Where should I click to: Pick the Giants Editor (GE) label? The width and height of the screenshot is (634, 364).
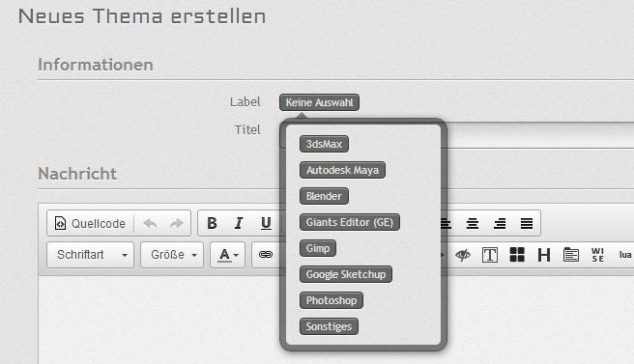tap(349, 222)
